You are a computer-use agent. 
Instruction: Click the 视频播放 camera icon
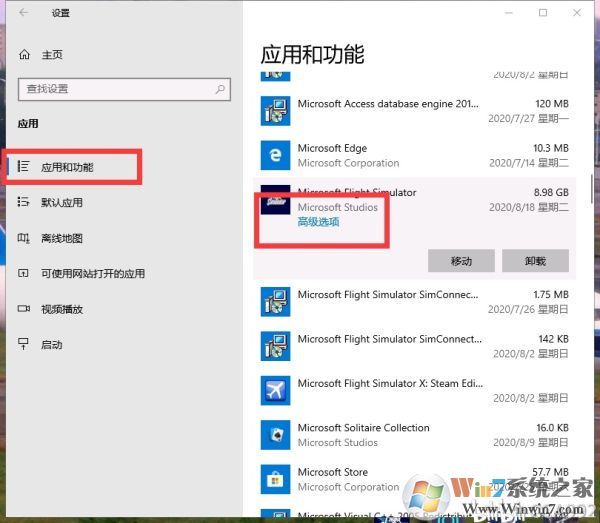tap(23, 308)
